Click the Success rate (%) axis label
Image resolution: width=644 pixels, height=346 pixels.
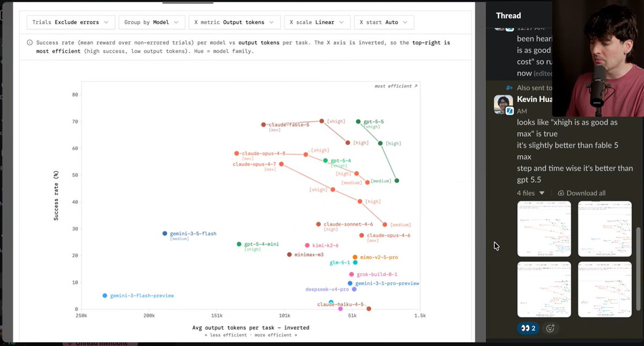(56, 195)
